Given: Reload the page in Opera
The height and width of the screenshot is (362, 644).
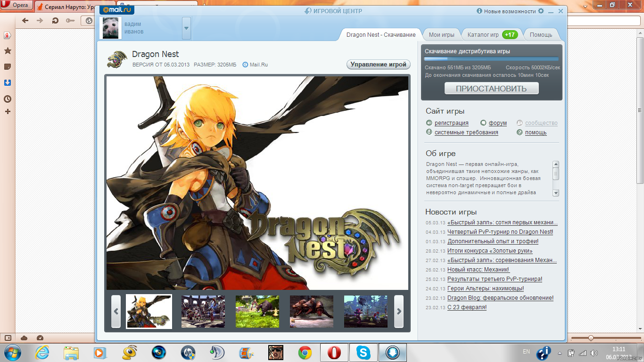Looking at the screenshot, I should pyautogui.click(x=55, y=21).
